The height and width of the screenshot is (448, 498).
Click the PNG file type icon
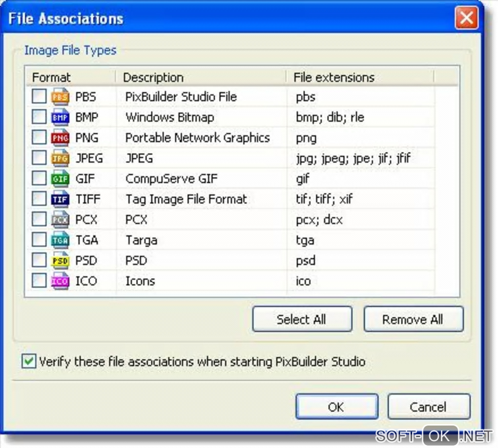60,138
